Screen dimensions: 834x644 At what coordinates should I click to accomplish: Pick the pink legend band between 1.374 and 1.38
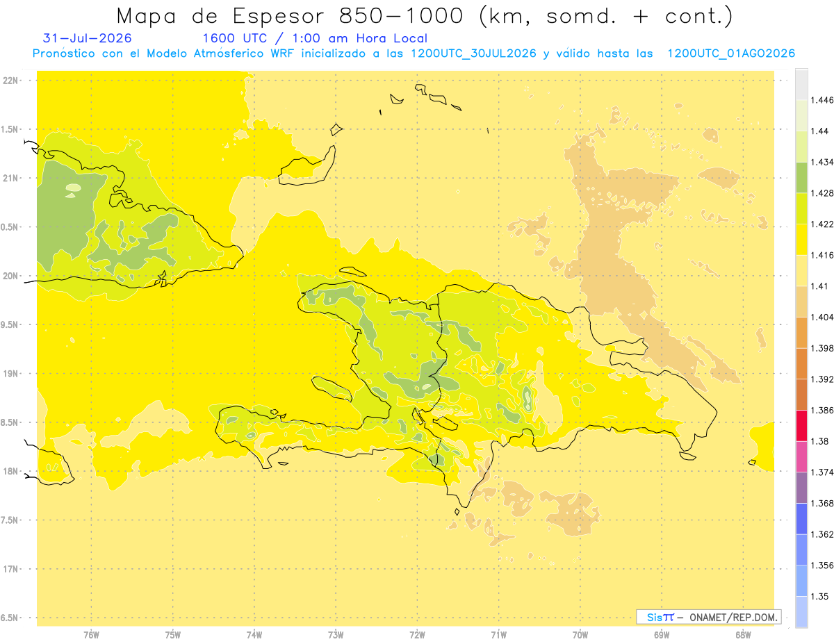tap(802, 456)
